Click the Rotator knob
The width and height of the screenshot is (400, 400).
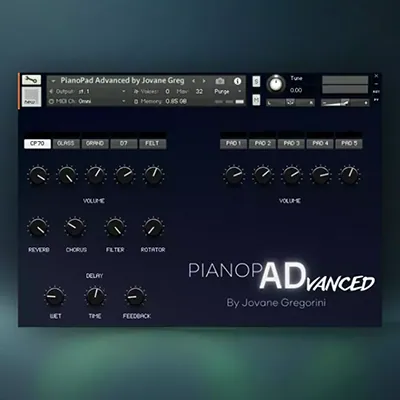[x=153, y=228]
